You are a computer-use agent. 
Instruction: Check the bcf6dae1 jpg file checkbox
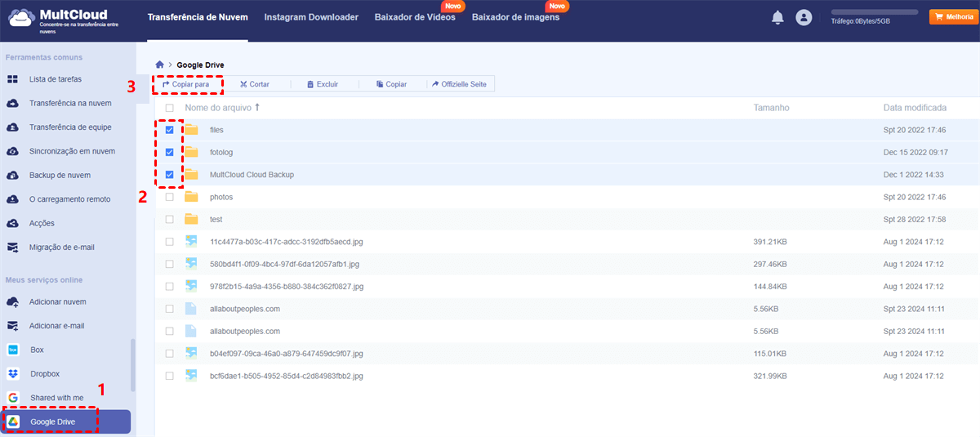tap(170, 376)
